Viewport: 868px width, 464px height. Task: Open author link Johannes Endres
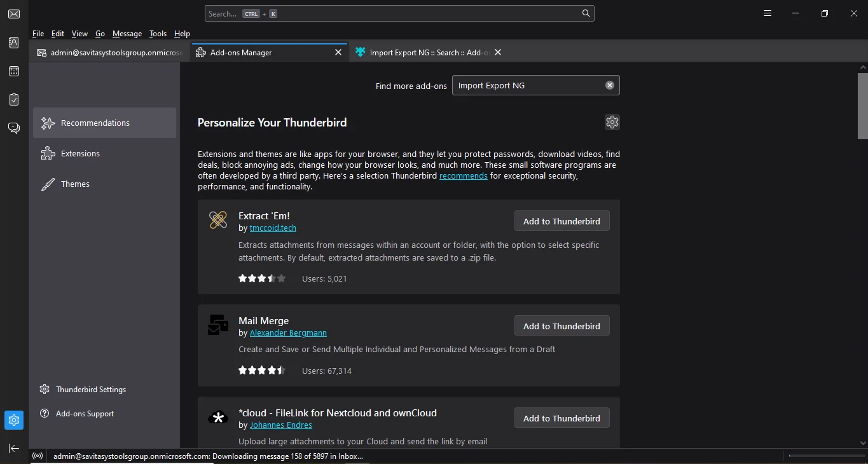pos(280,425)
